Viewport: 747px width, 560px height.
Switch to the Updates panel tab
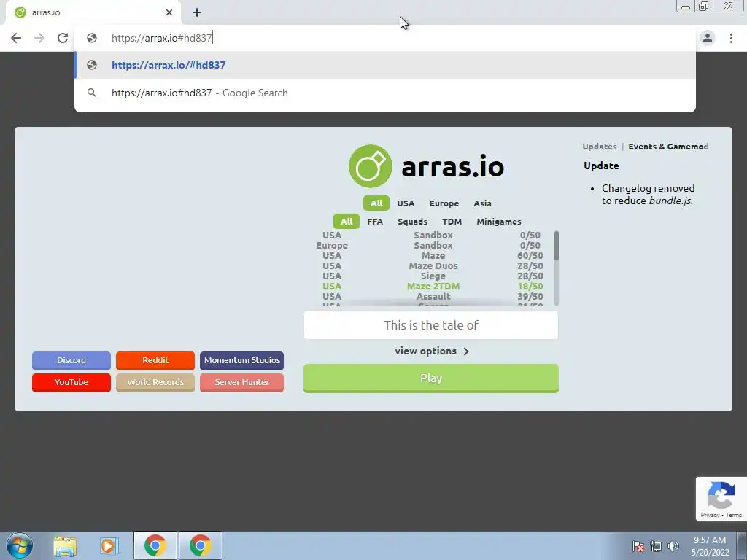coord(600,147)
